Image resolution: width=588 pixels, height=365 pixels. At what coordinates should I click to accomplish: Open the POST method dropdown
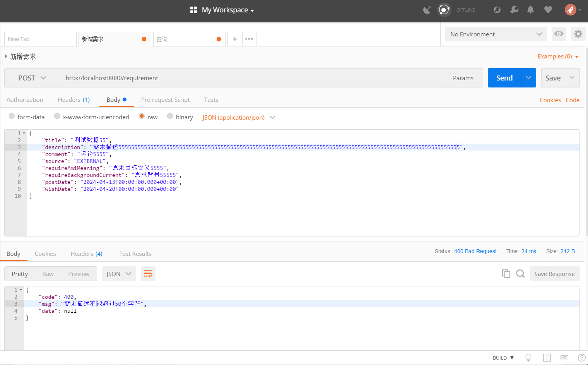32,78
